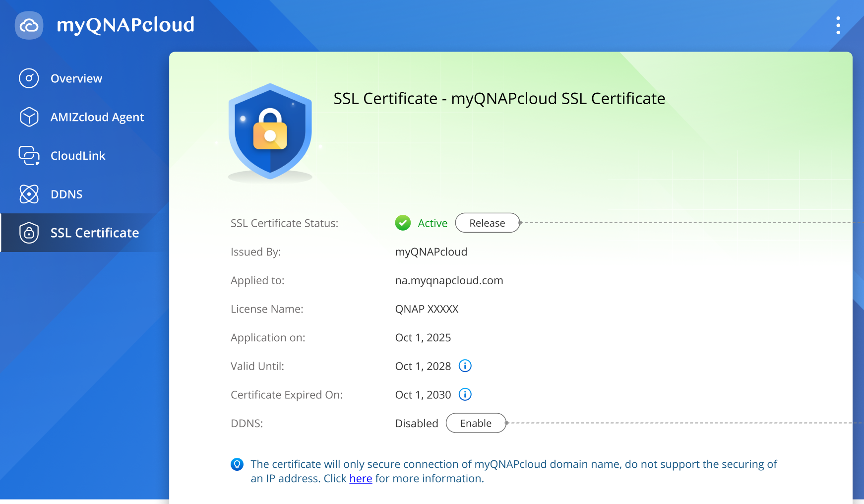The height and width of the screenshot is (504, 864).
Task: Click the SSL Certificate lock icon
Action: coord(29,233)
